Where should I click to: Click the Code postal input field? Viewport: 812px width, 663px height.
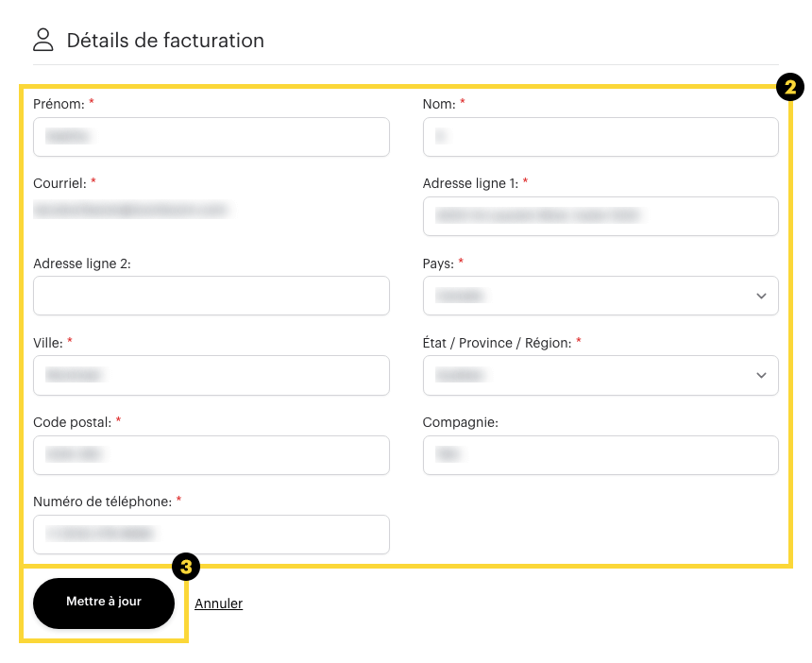pyautogui.click(x=211, y=454)
